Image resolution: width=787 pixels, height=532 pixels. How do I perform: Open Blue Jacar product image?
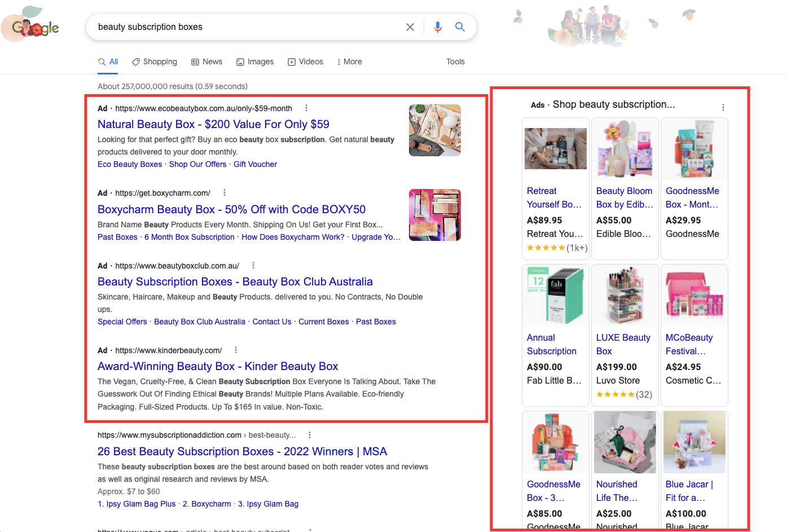click(694, 442)
